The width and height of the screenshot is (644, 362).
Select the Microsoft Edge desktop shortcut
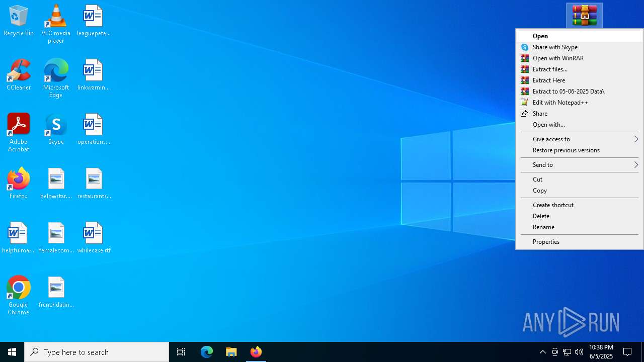click(x=56, y=78)
